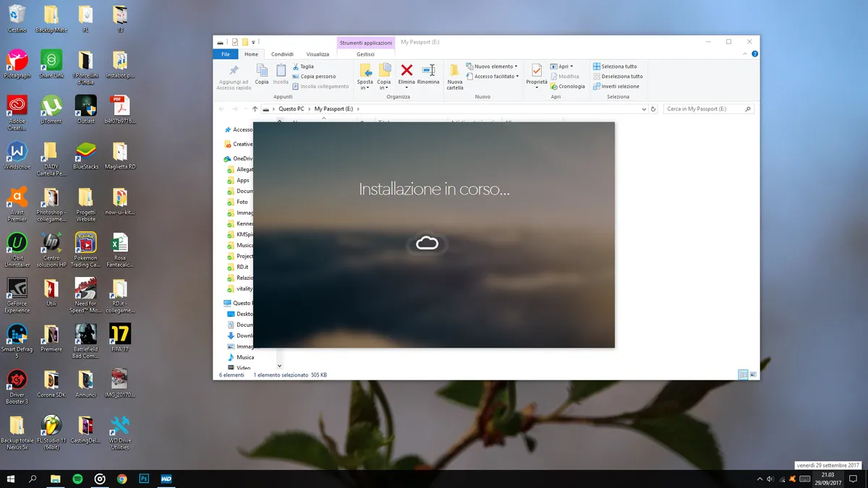Viewport: 868px width, 488px height.
Task: Click the navigation pane scroll-down arrow
Action: [279, 366]
